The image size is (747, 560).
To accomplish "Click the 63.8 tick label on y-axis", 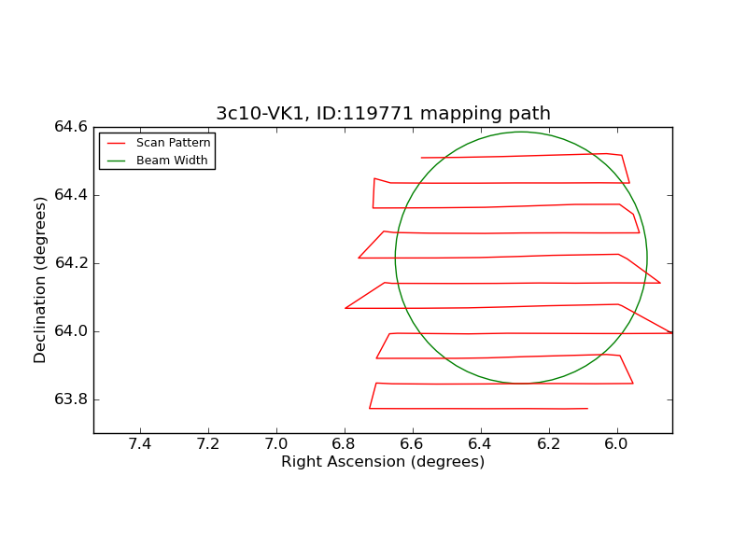I will [71, 399].
